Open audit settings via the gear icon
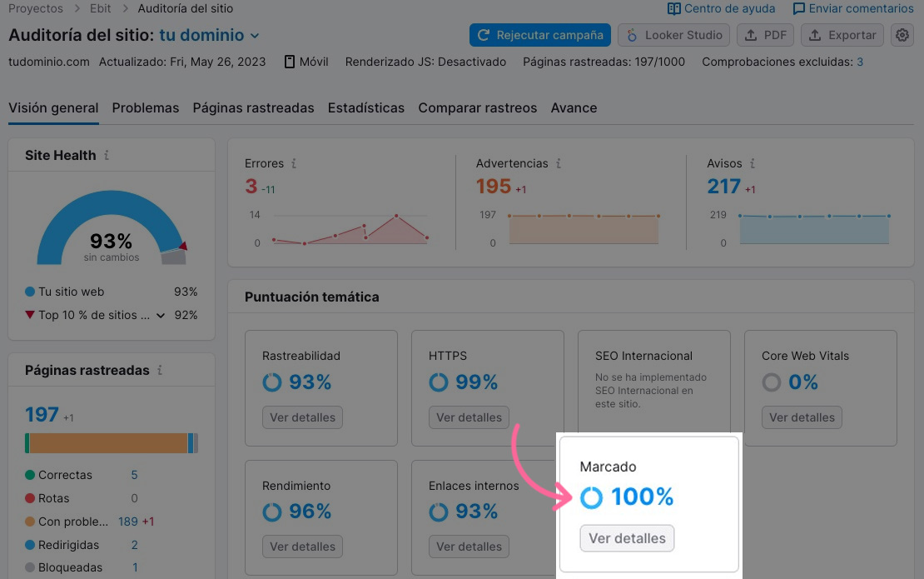This screenshot has width=924, height=579. [x=902, y=35]
